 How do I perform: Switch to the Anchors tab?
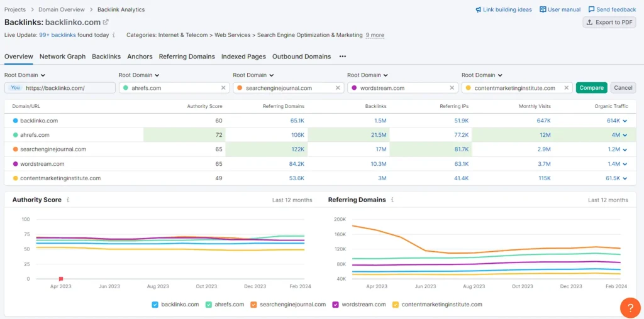(x=140, y=57)
